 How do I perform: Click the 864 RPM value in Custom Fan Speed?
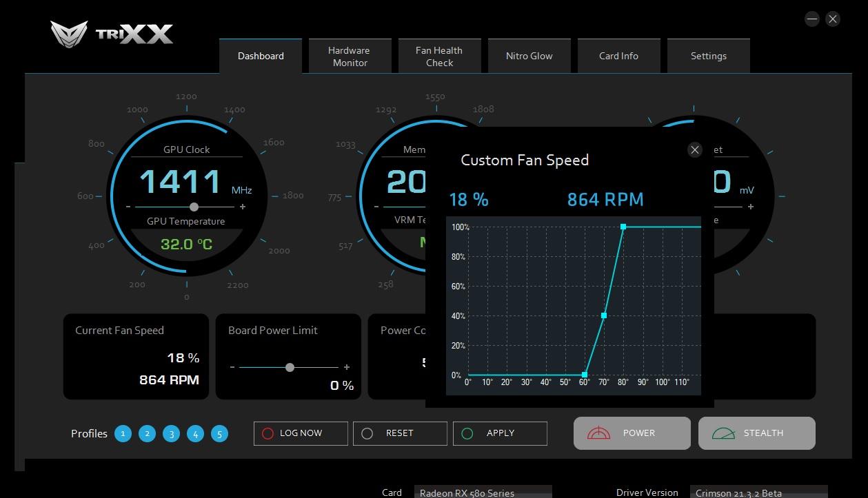coord(605,200)
